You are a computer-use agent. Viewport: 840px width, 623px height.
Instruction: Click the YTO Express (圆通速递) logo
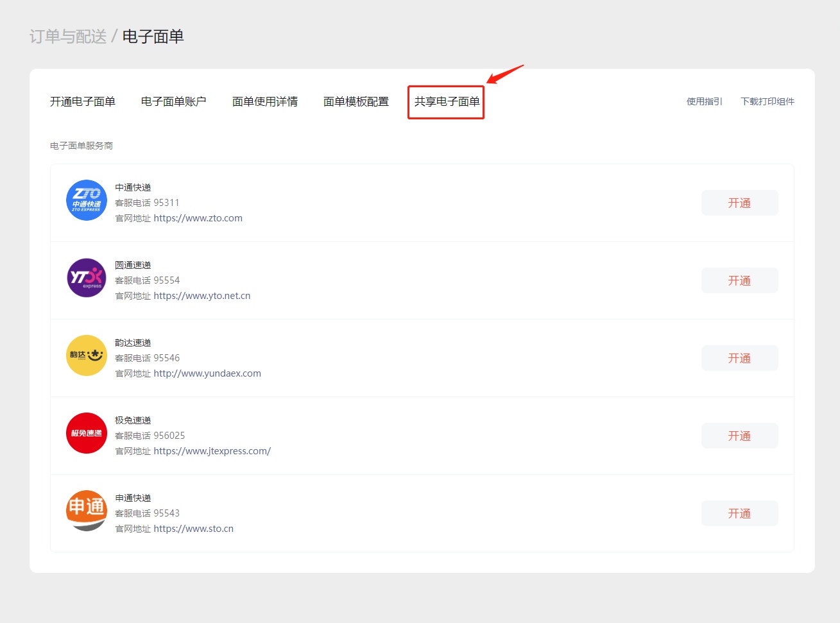coord(87,278)
